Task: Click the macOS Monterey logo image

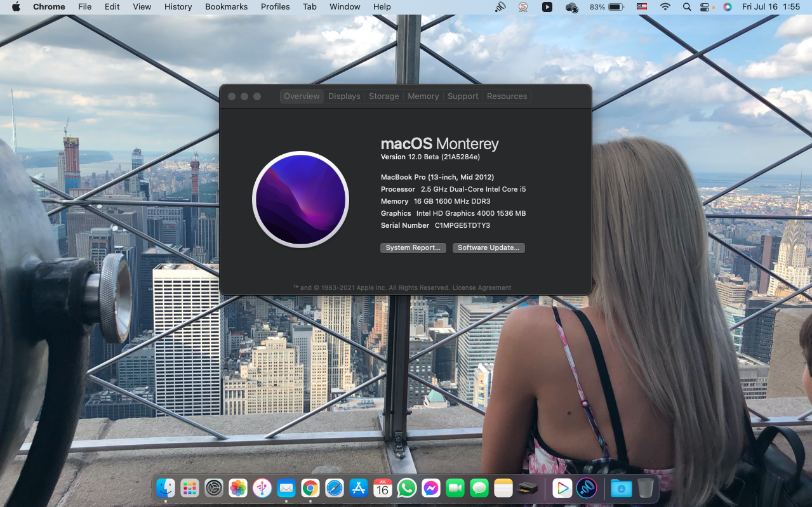Action: click(301, 199)
